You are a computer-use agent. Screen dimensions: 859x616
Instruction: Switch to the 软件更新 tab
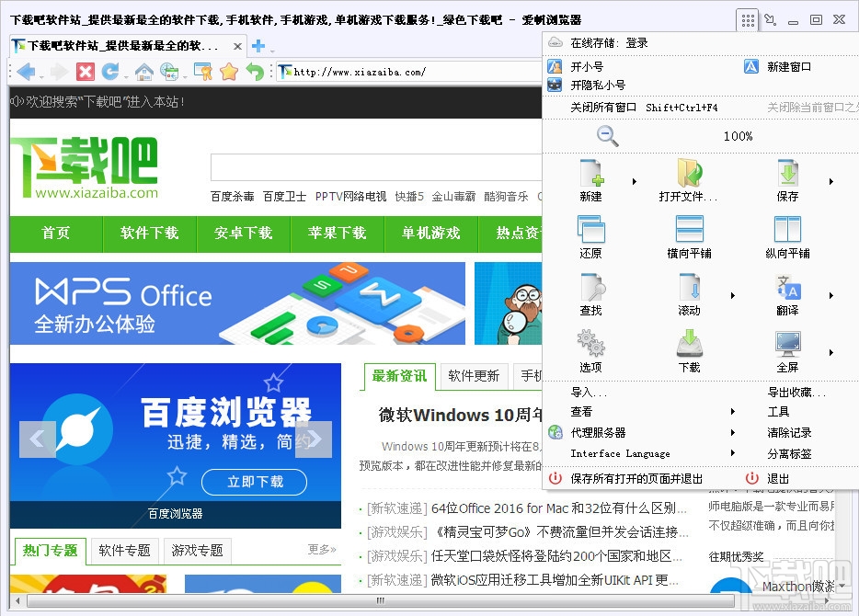tap(474, 375)
